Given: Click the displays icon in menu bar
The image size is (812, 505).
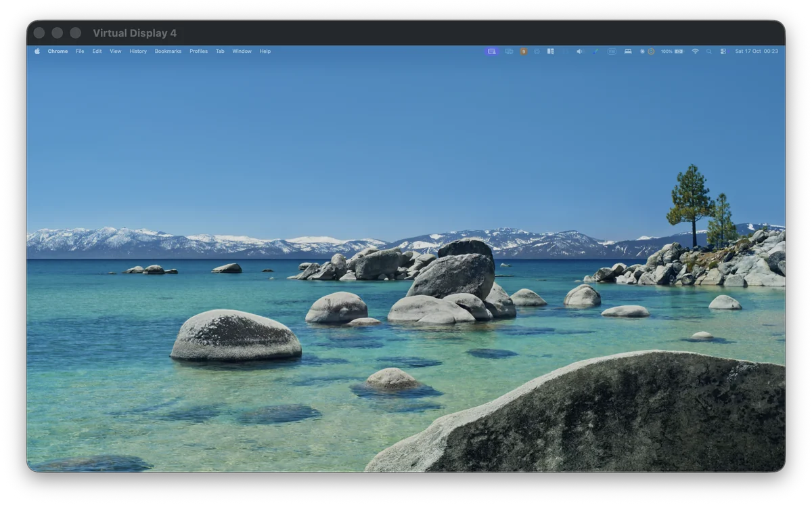Looking at the screenshot, I should [x=509, y=51].
